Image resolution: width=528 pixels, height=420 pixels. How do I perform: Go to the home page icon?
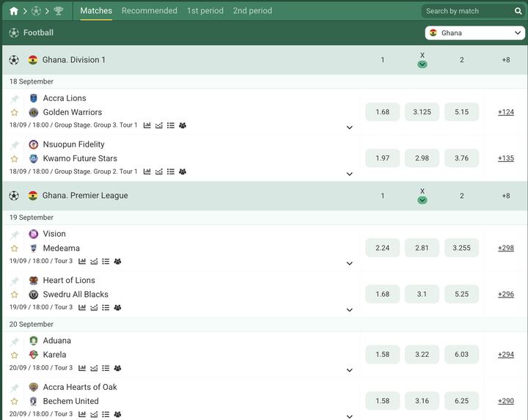coord(14,11)
